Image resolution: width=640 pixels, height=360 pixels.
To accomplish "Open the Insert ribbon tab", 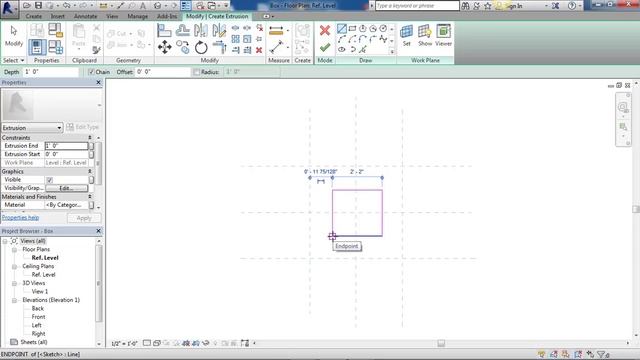I will 58,16.
